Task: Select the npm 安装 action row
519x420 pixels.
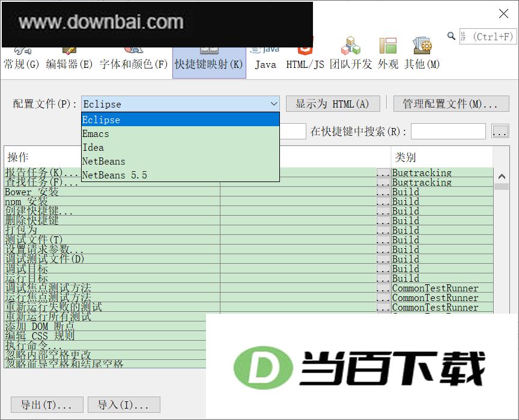Action: 112,201
